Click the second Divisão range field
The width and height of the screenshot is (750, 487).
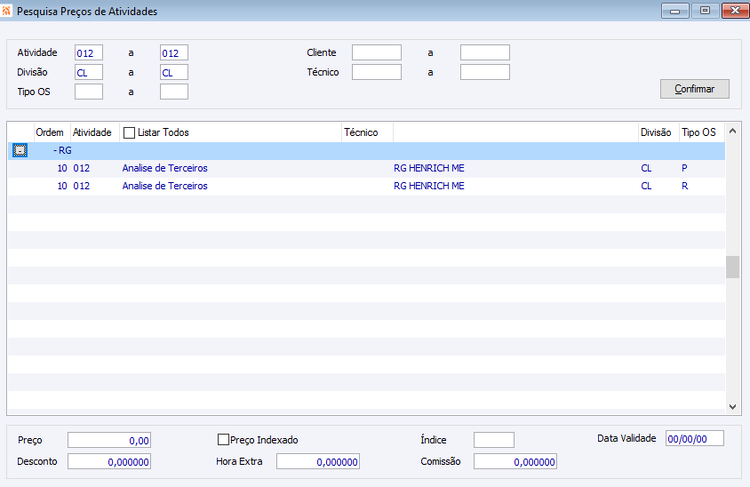174,72
